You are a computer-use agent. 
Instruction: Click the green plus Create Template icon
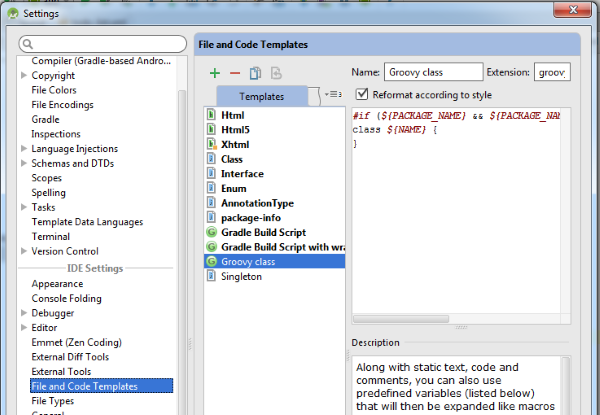tap(215, 73)
